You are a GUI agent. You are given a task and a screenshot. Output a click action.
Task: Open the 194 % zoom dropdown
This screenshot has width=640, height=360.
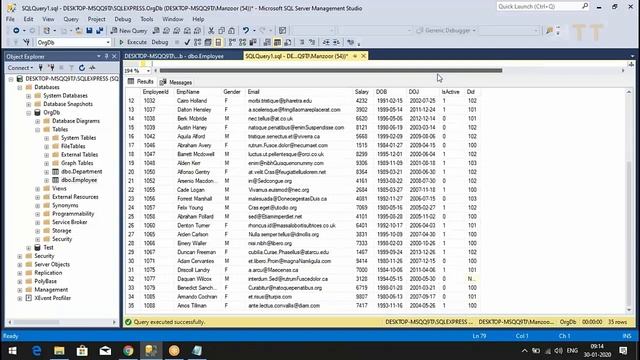[148, 71]
